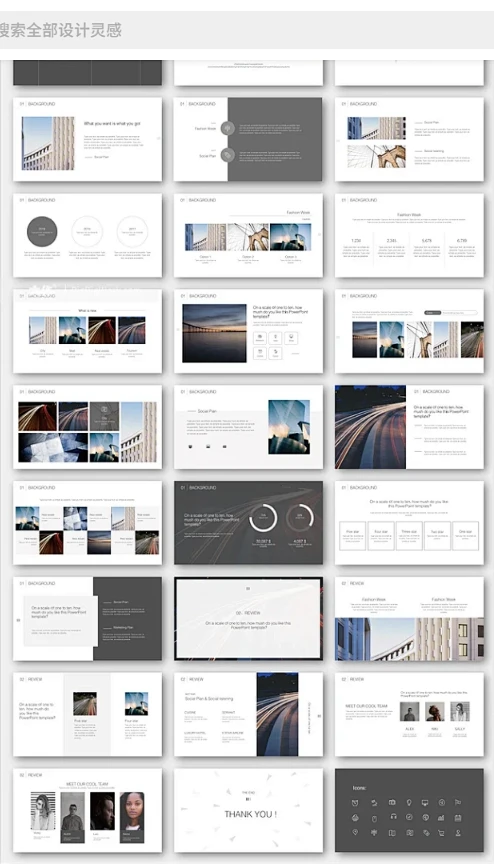Focus the 搜索全部设计灵感 search field
Viewport: 494px width, 864px height.
pyautogui.click(x=247, y=30)
